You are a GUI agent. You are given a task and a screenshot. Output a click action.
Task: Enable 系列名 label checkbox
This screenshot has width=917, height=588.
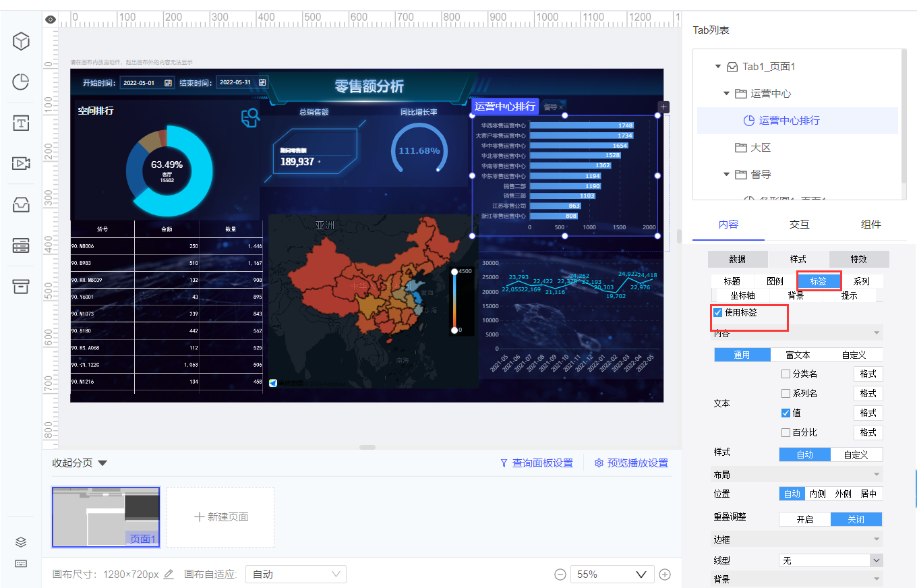pyautogui.click(x=786, y=393)
